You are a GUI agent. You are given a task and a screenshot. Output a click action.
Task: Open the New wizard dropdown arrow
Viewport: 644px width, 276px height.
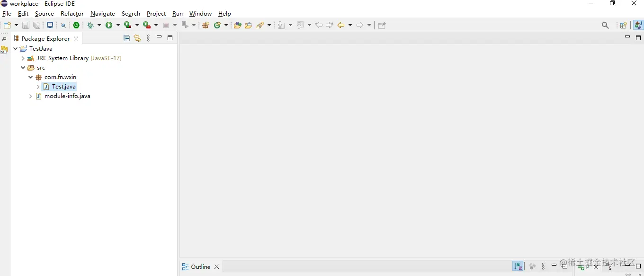click(16, 25)
